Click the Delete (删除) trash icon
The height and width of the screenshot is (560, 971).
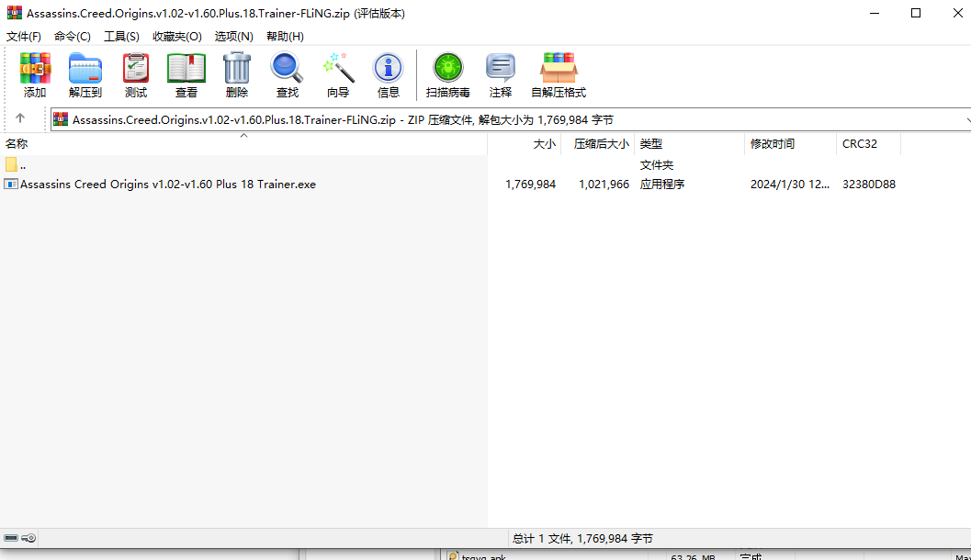click(237, 74)
